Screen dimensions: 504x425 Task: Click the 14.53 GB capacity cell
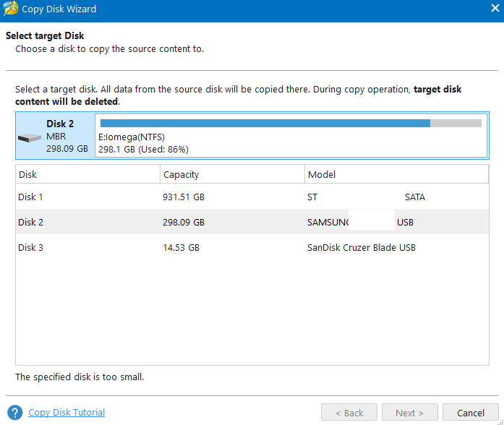(181, 248)
